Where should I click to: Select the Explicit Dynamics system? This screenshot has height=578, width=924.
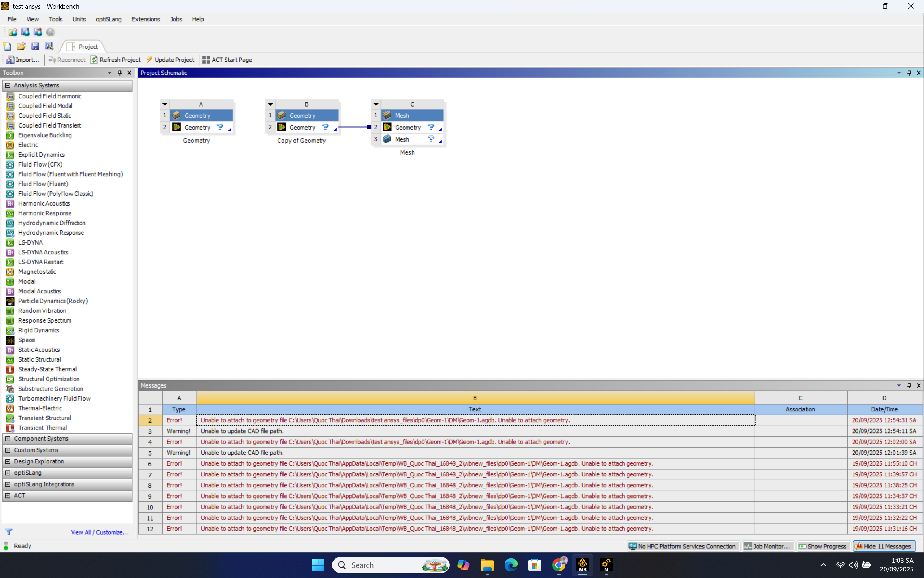[x=41, y=155]
